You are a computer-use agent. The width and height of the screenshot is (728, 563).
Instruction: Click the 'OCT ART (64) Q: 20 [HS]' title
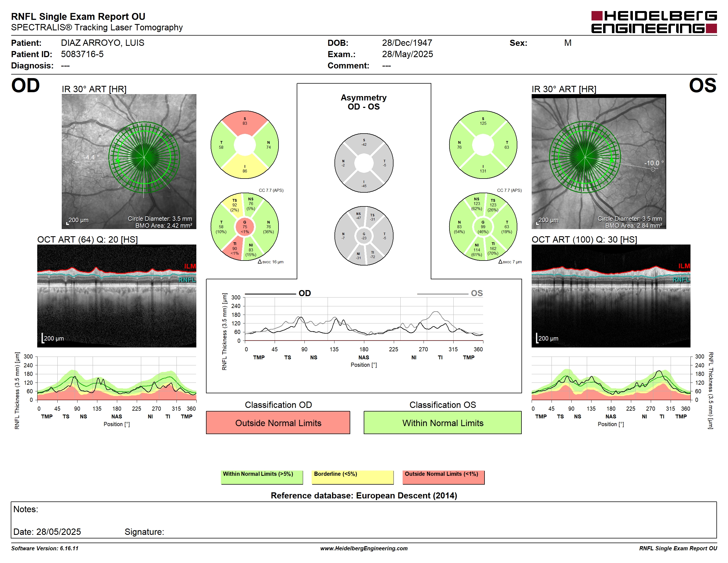click(87, 240)
